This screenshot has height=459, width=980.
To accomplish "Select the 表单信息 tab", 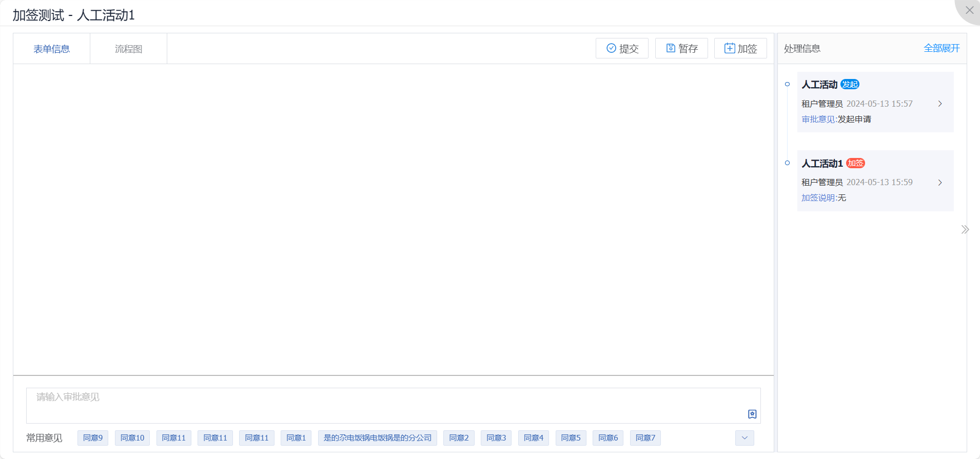I will pyautogui.click(x=51, y=49).
